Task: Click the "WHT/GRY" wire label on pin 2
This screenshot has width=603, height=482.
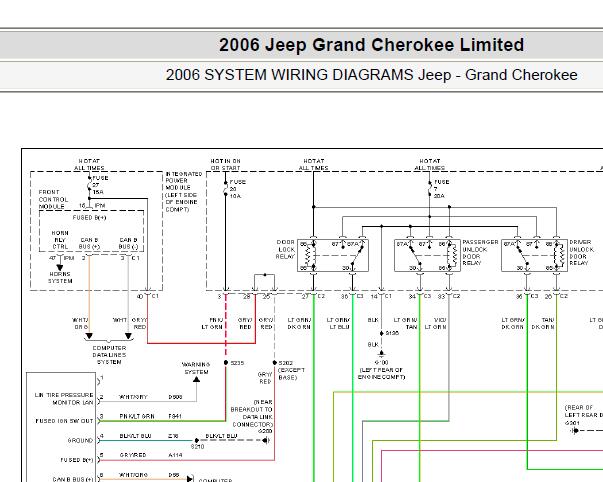Action: [133, 397]
